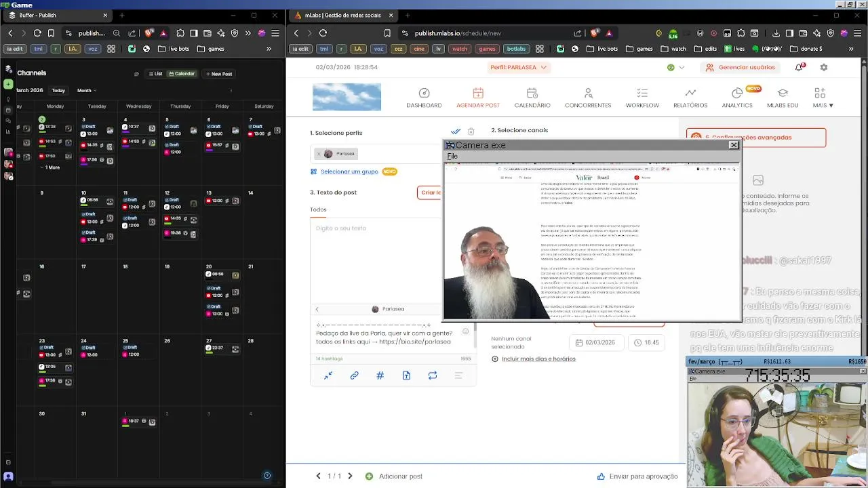Viewport: 868px width, 488px height.
Task: Open mLabs EDU section
Action: point(783,98)
